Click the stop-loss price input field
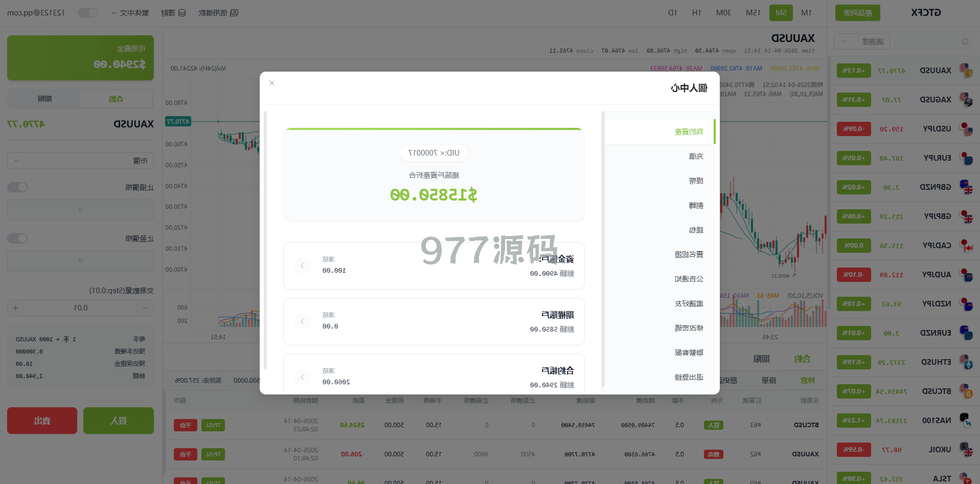 tap(80, 210)
